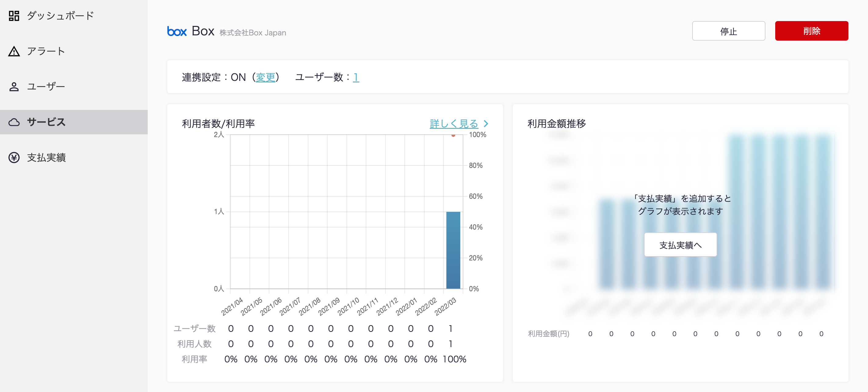The image size is (868, 392).
Task: Click the dashboard grid icon
Action: 14,16
